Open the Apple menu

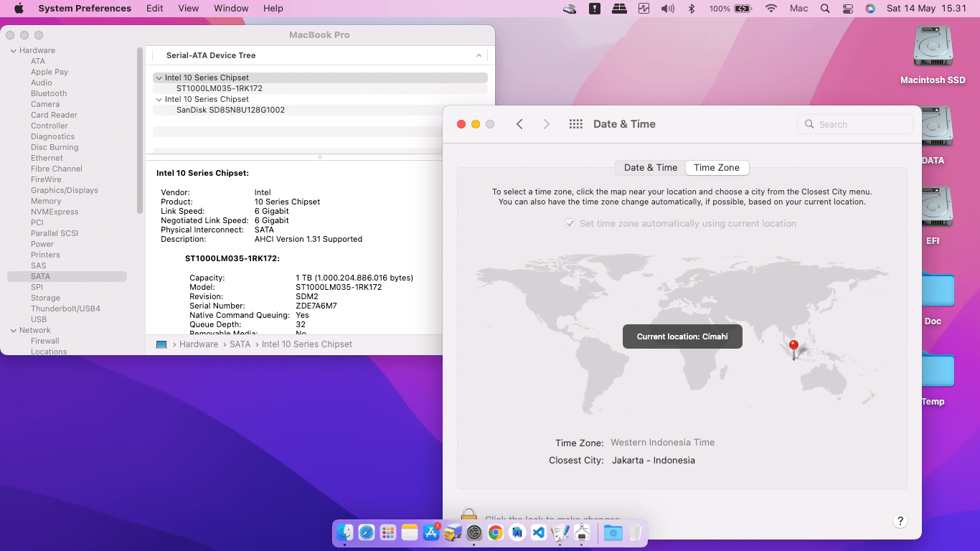(19, 9)
